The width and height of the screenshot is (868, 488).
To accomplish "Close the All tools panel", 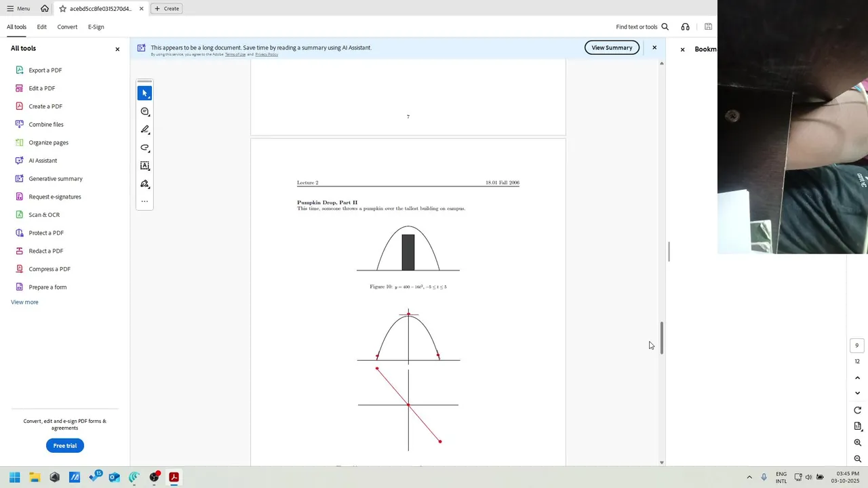I will click(117, 49).
